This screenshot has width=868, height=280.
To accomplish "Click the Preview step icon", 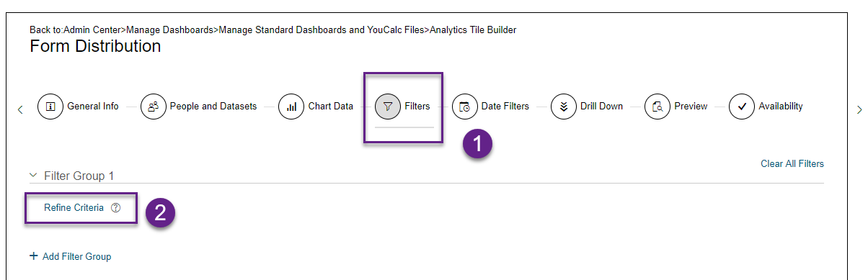I will pyautogui.click(x=657, y=106).
